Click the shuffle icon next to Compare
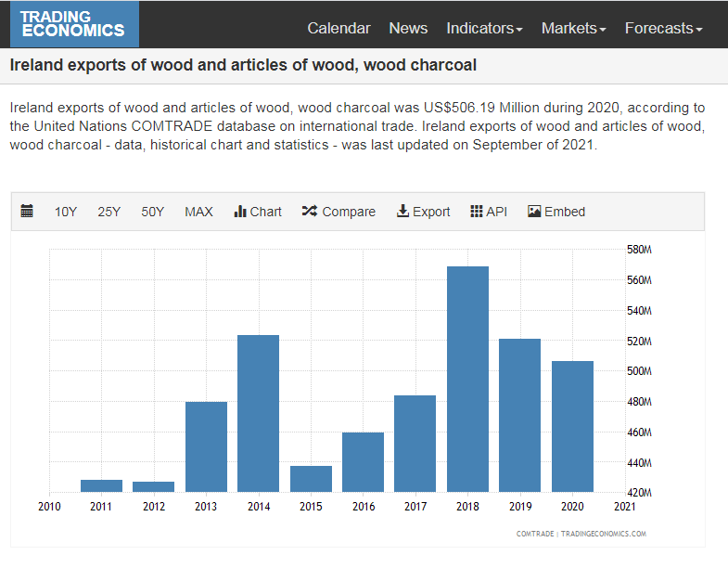The width and height of the screenshot is (728, 568). pyautogui.click(x=310, y=212)
